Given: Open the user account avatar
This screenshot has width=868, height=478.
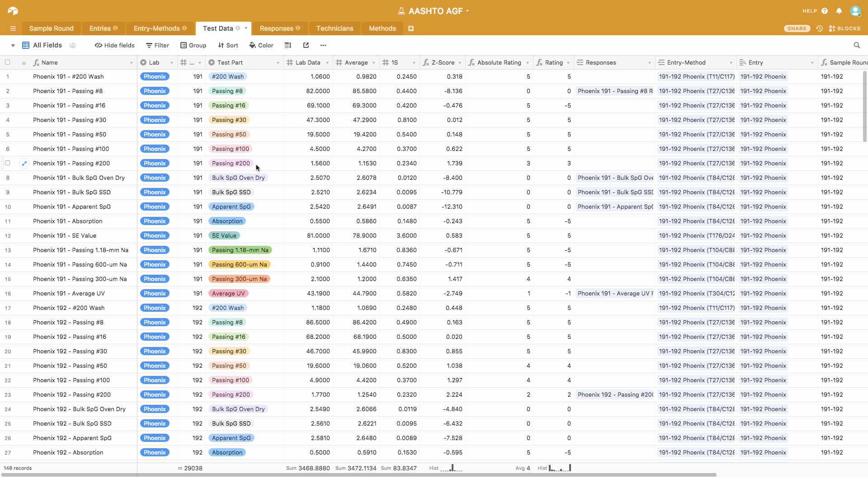Looking at the screenshot, I should click(855, 11).
